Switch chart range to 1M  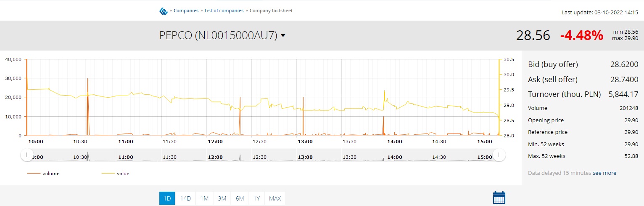(204, 198)
